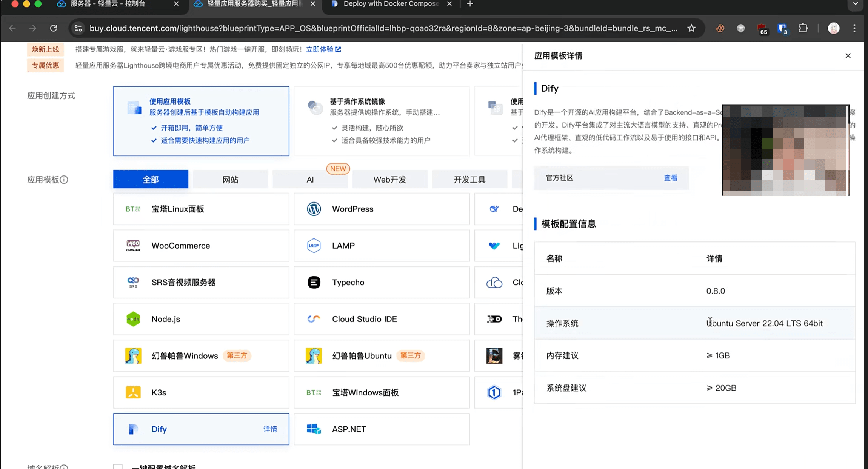Switch to the AI template category tab

309,179
